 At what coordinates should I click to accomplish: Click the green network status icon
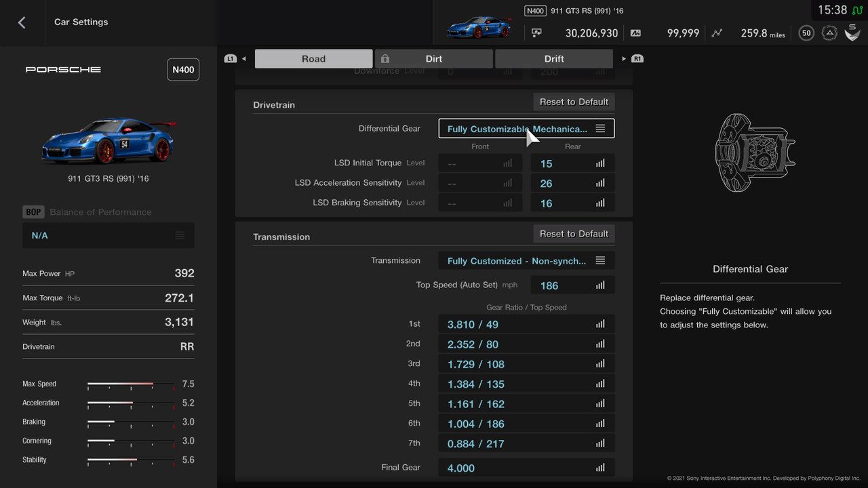point(857,10)
